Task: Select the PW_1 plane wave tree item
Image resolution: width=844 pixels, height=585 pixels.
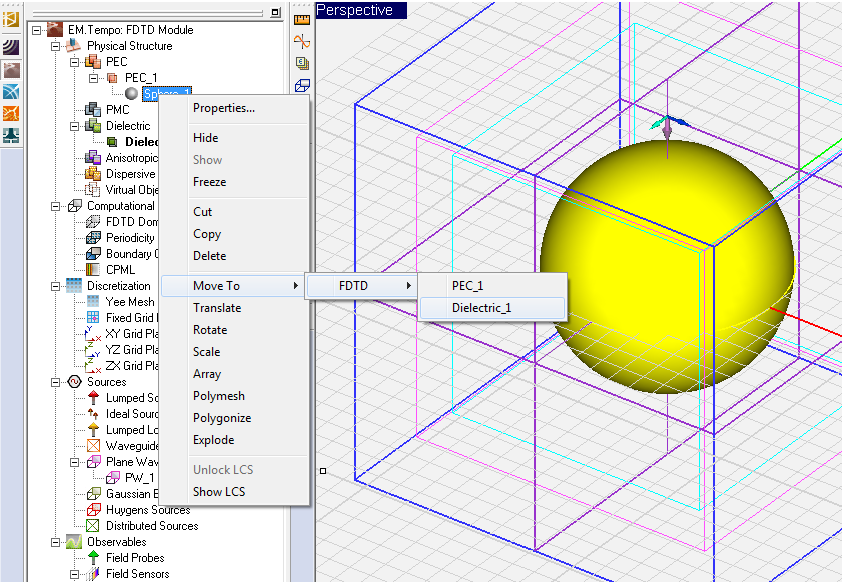Action: click(138, 478)
